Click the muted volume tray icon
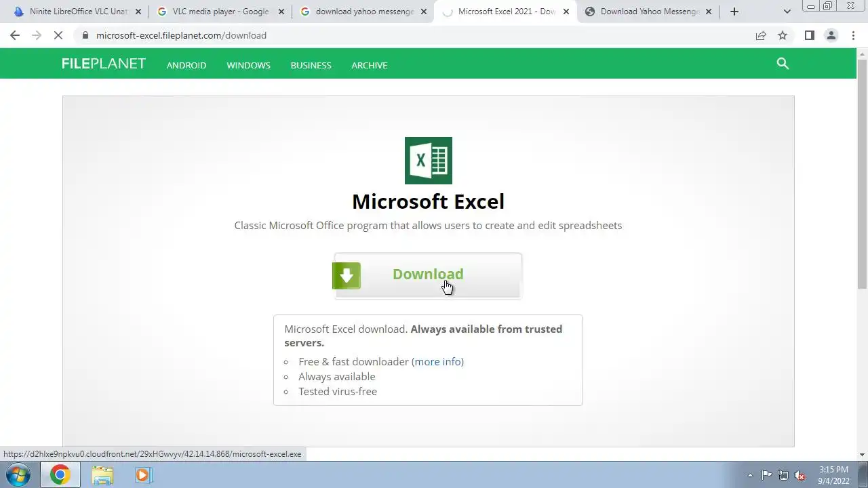This screenshot has height=488, width=868. [x=800, y=475]
